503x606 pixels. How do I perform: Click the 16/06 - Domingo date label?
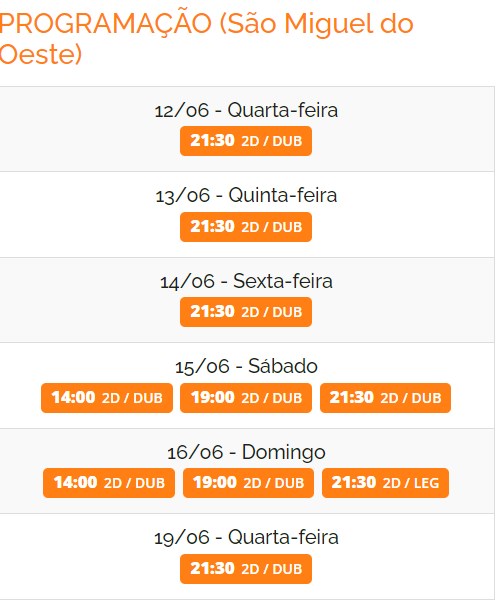(246, 452)
